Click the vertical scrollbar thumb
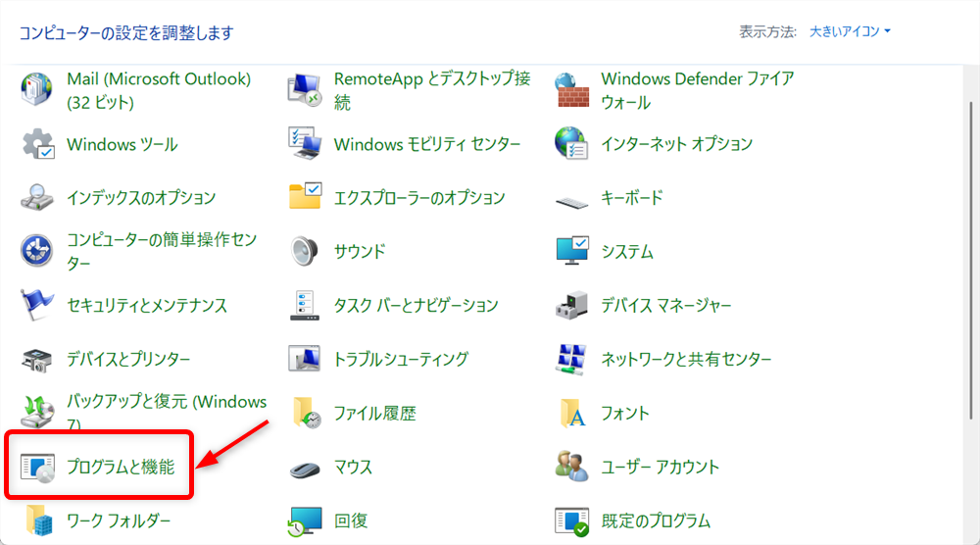The width and height of the screenshot is (980, 545). 970,260
